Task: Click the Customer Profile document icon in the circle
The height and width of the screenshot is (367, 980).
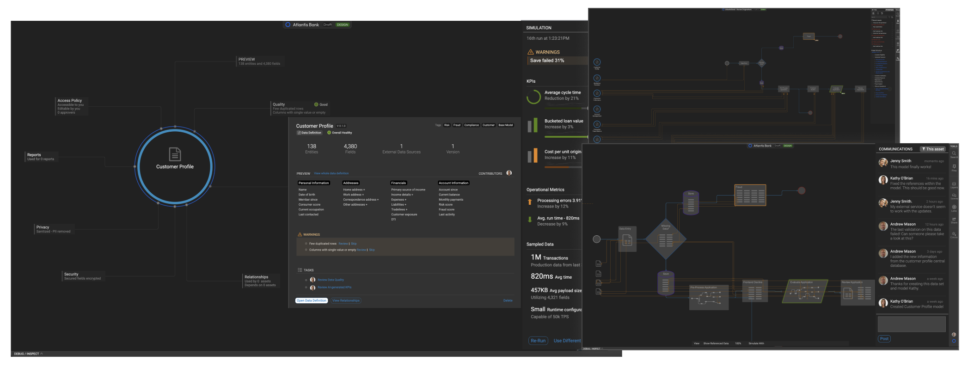Action: pos(175,154)
